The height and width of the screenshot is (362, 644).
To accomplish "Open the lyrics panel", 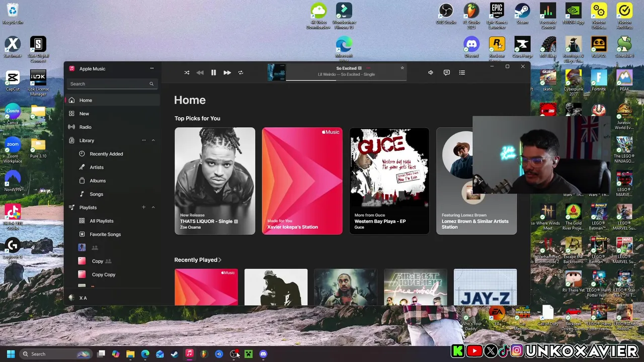I will point(446,72).
